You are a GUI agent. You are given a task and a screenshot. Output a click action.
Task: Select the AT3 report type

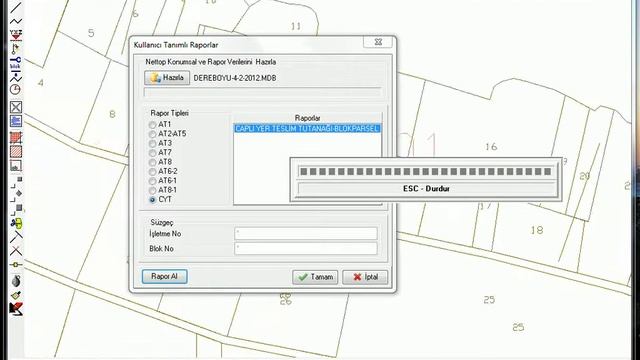(153, 143)
